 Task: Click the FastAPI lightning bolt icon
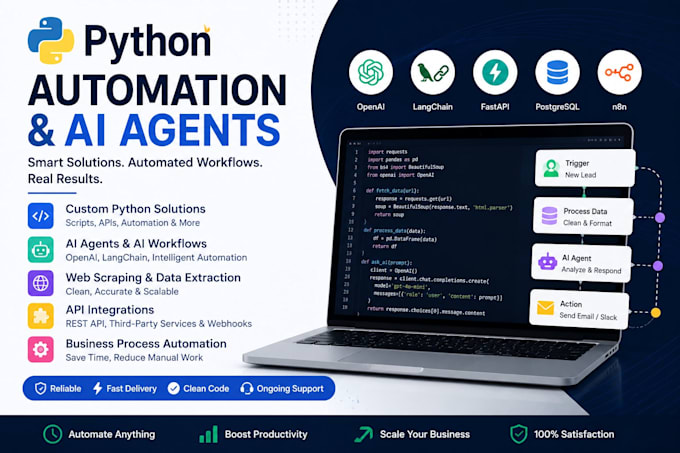tap(495, 72)
